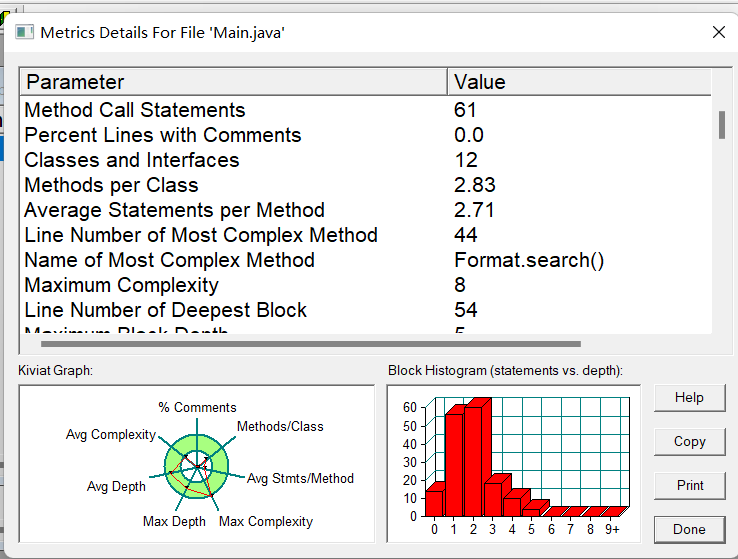Click the histogram bar for depth 5
Screen dimensions: 738x559
[531, 511]
